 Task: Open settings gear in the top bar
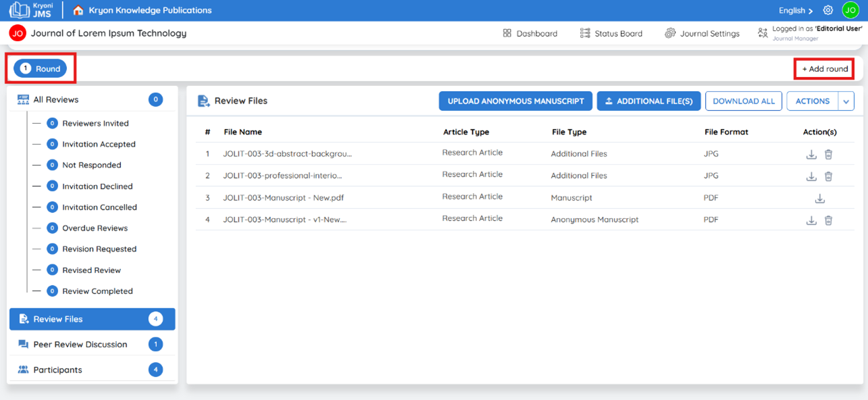click(827, 10)
